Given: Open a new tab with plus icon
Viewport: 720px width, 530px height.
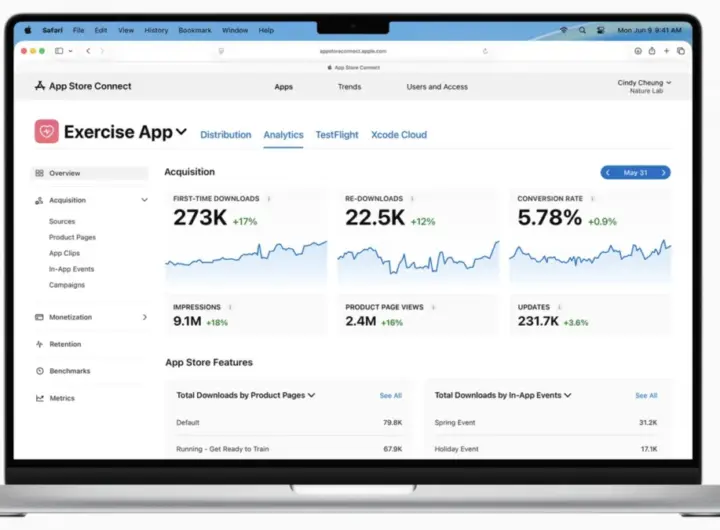Looking at the screenshot, I should pyautogui.click(x=666, y=51).
